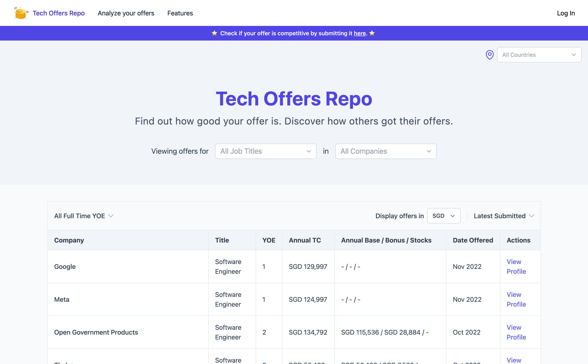The width and height of the screenshot is (588, 364).
Task: Expand the Latest Submitted sort menu
Action: tap(500, 216)
